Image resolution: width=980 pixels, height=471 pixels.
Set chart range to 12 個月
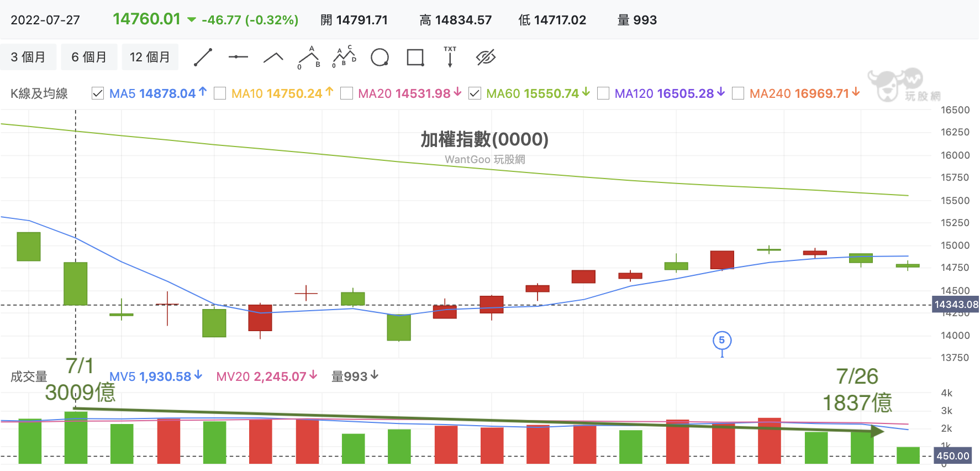coord(150,57)
